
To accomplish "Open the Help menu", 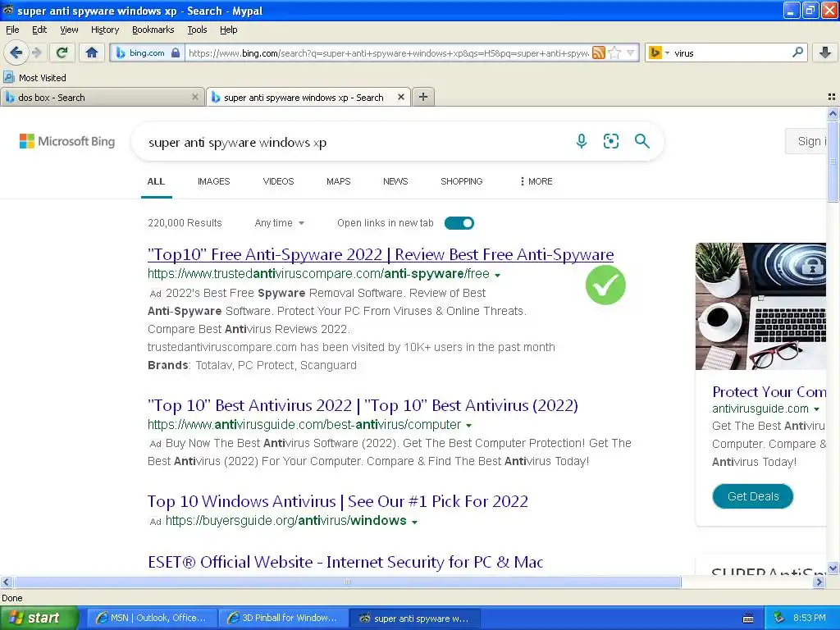I will pos(228,30).
